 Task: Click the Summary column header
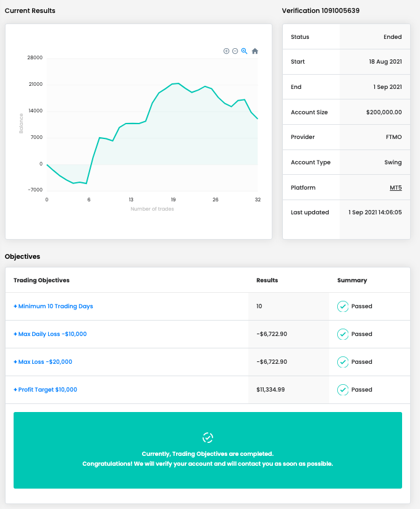pos(352,280)
